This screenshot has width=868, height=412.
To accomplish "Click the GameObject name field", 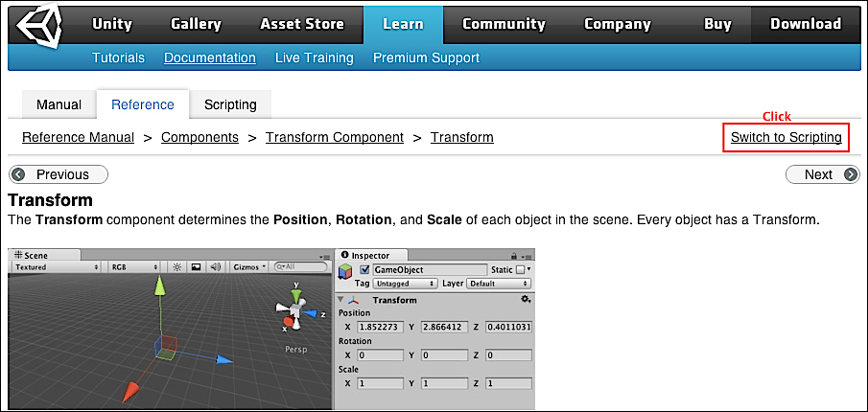I will pyautogui.click(x=430, y=270).
